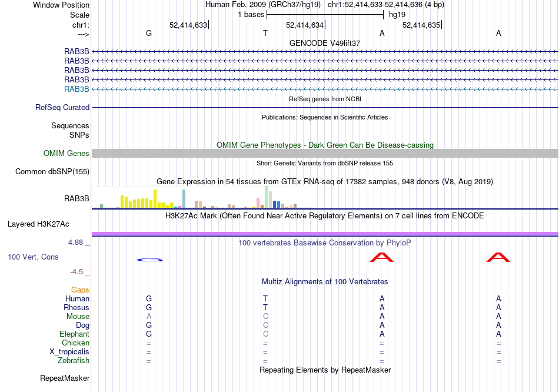Screen dimensions: 559x392
Task: Click the gray C in the Dog row
Action: click(x=265, y=325)
